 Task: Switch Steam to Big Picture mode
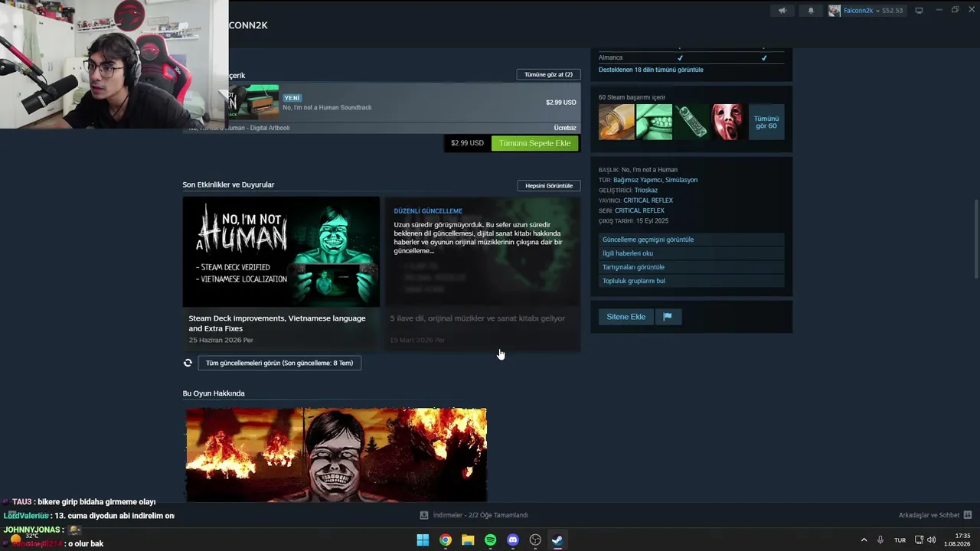pyautogui.click(x=920, y=11)
